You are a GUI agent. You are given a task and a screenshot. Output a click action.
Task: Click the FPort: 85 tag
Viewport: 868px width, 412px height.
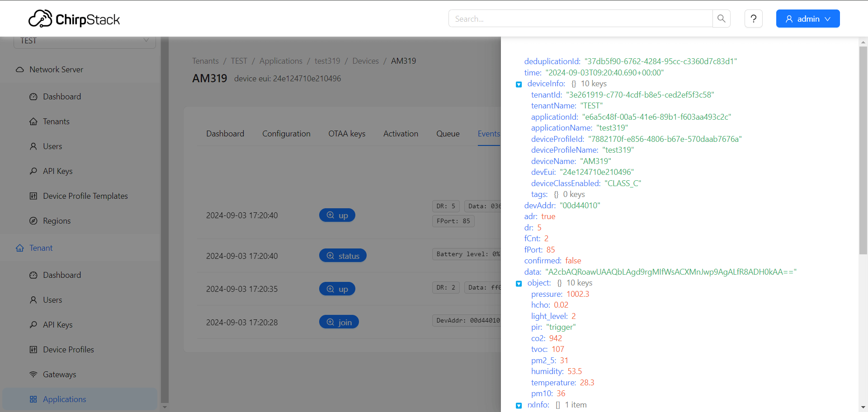pos(453,221)
